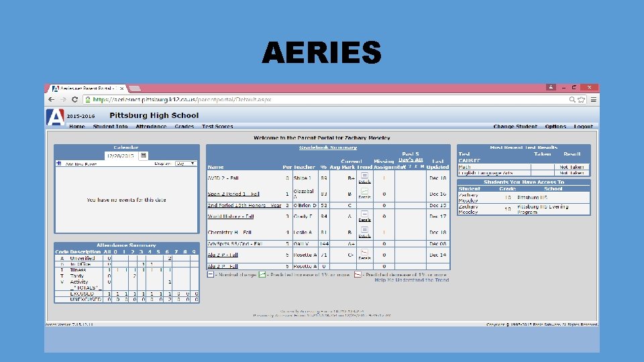The width and height of the screenshot is (644, 362).
Task: Open Details link for Chemistry H - Fall
Action: pos(364,236)
